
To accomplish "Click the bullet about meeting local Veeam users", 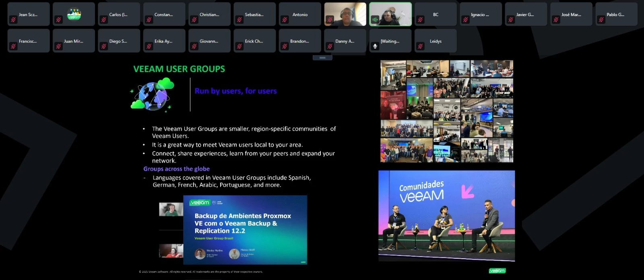I will (227, 145).
